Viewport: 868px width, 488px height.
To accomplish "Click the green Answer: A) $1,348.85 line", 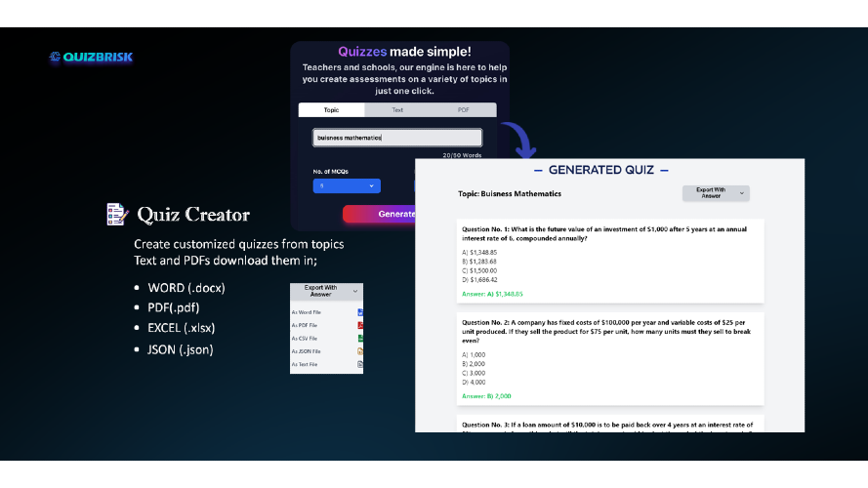I will pyautogui.click(x=492, y=294).
